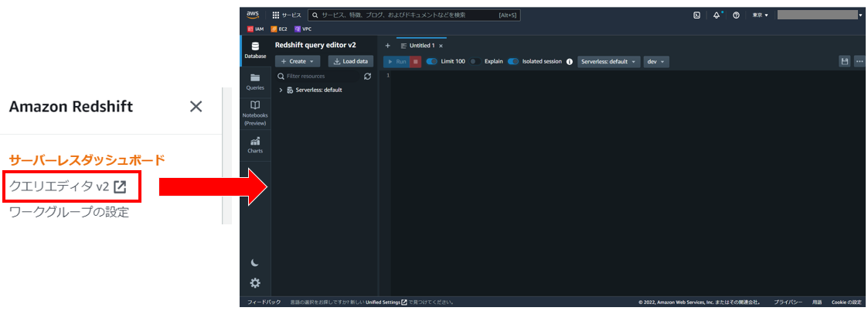The image size is (868, 311).
Task: Click the AWS services search field
Action: coord(413,15)
